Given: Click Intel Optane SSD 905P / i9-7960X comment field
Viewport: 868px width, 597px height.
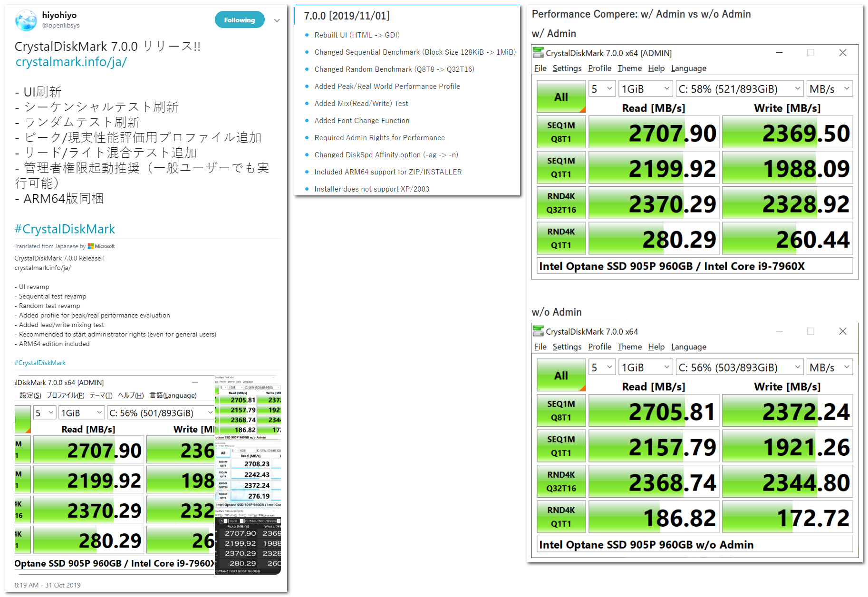Looking at the screenshot, I should coord(695,266).
